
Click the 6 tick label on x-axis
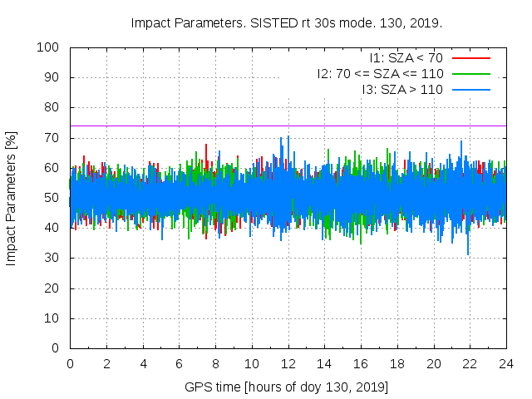pos(179,363)
